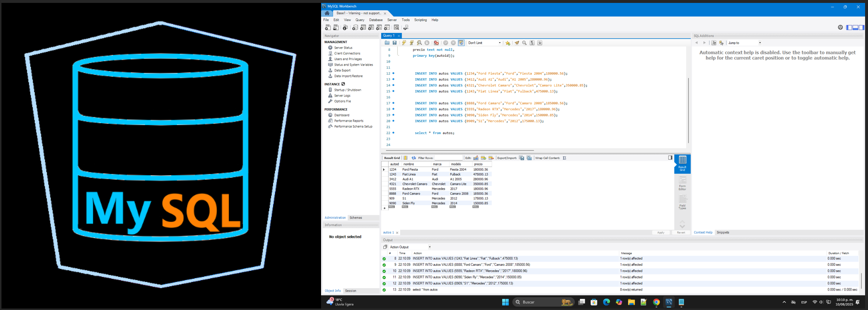This screenshot has height=310, width=868.
Task: Save current statement to snippets (star icon)
Action: [x=508, y=43]
